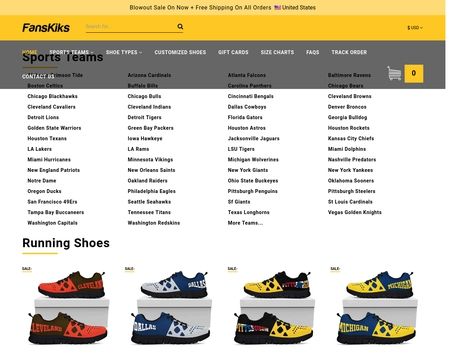Open the Oregon Ducks link

44,191
